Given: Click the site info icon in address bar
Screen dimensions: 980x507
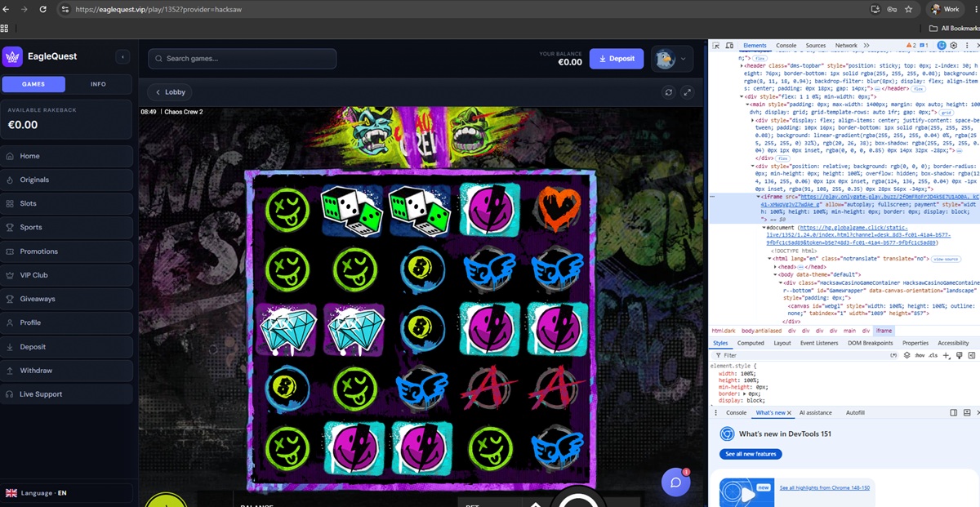Looking at the screenshot, I should [x=65, y=9].
